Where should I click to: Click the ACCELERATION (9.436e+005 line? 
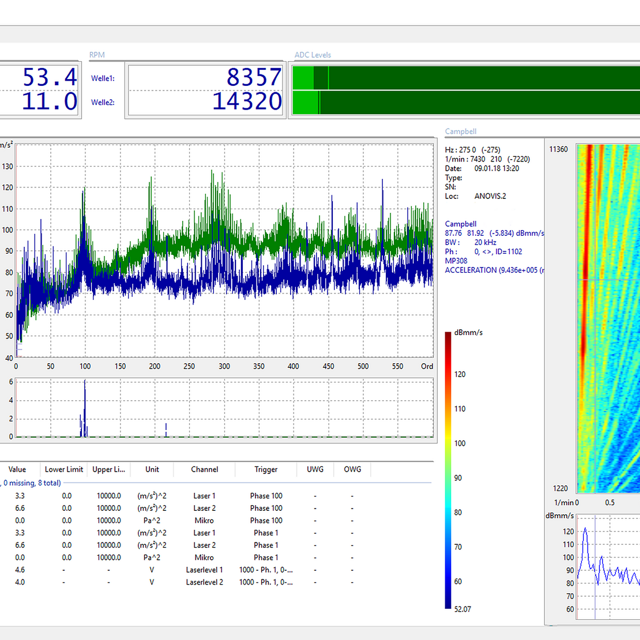(x=494, y=270)
